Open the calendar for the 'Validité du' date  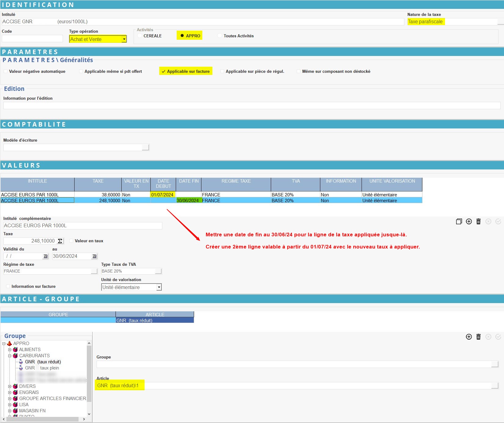click(46, 256)
